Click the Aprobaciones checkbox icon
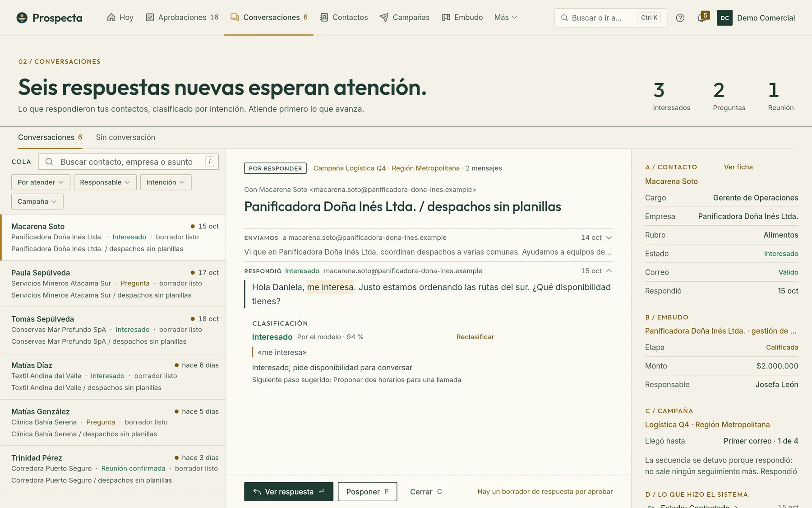The height and width of the screenshot is (508, 812). click(x=150, y=17)
